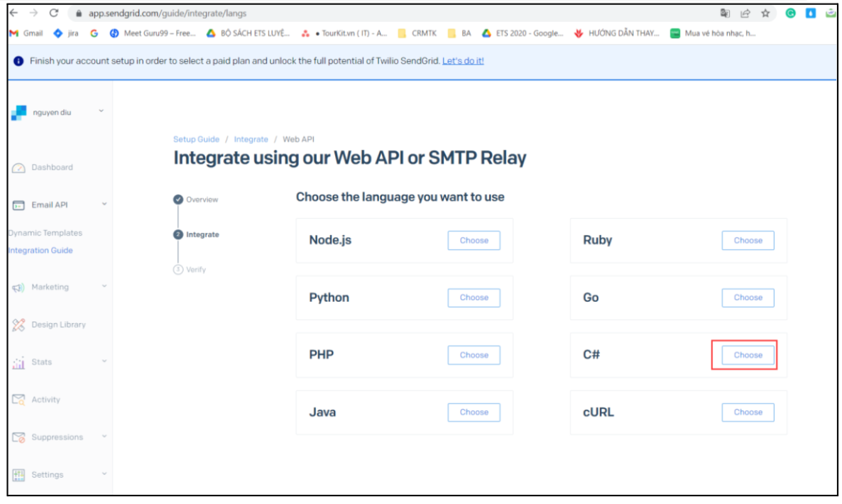Expand the Marketing chevron

[104, 286]
